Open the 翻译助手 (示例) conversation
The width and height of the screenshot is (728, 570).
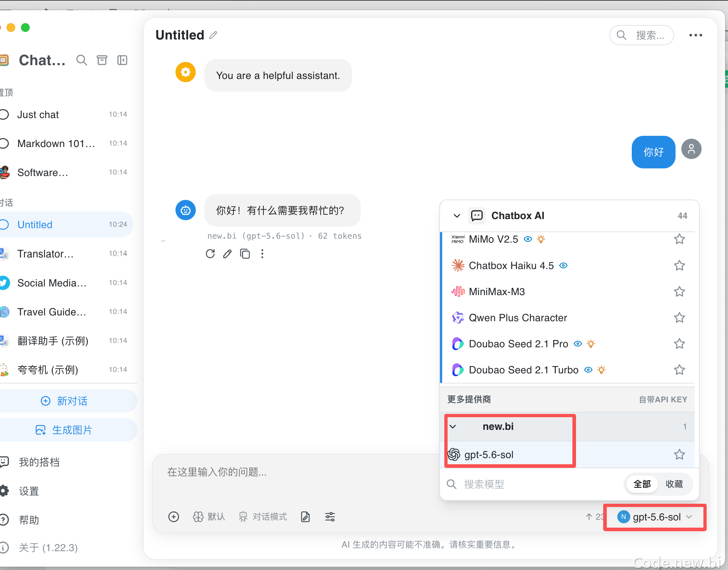tap(66, 340)
